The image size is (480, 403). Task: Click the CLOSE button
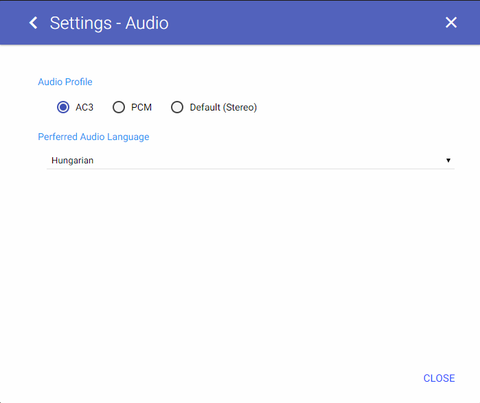click(x=439, y=378)
